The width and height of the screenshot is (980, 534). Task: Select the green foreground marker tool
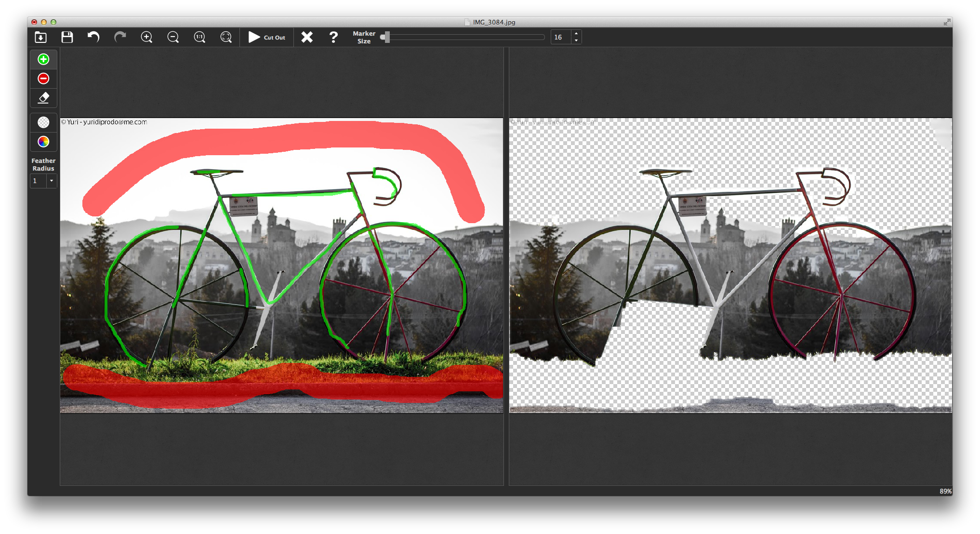click(x=43, y=59)
